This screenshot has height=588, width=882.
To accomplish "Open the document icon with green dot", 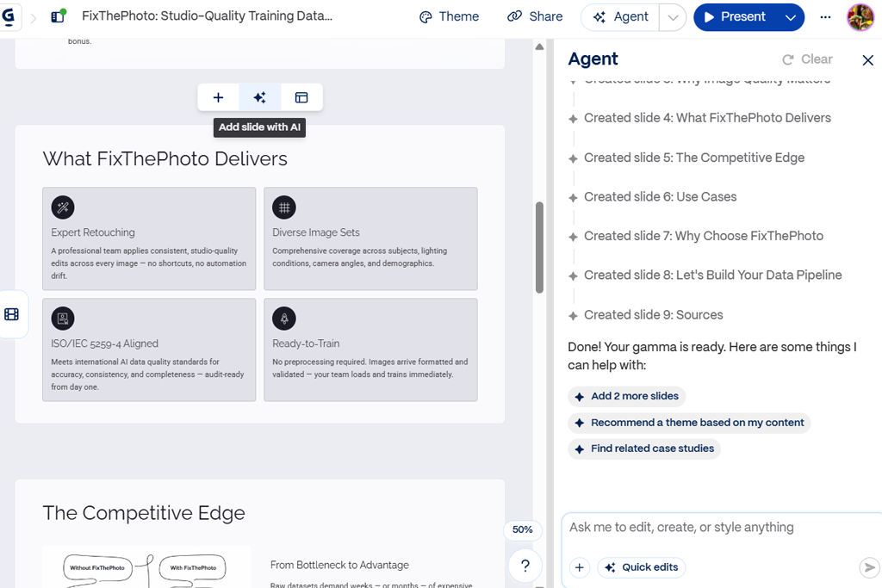I will click(58, 16).
